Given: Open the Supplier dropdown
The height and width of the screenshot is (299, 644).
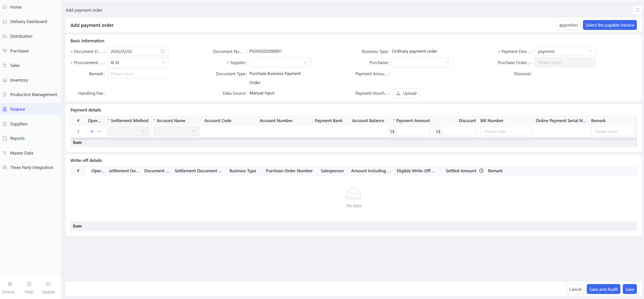Looking at the screenshot, I should tap(280, 63).
